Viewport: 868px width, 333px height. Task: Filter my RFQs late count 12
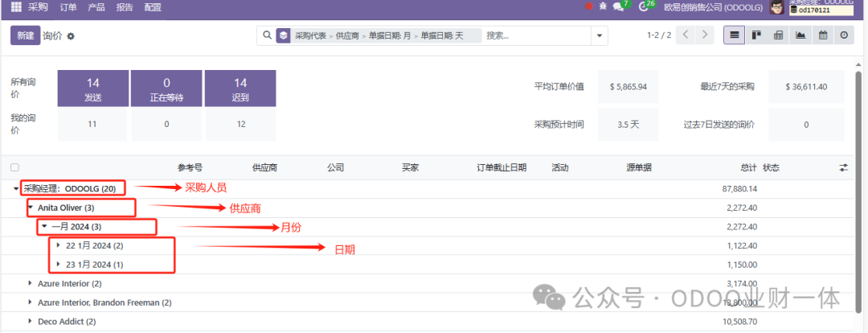coord(241,124)
